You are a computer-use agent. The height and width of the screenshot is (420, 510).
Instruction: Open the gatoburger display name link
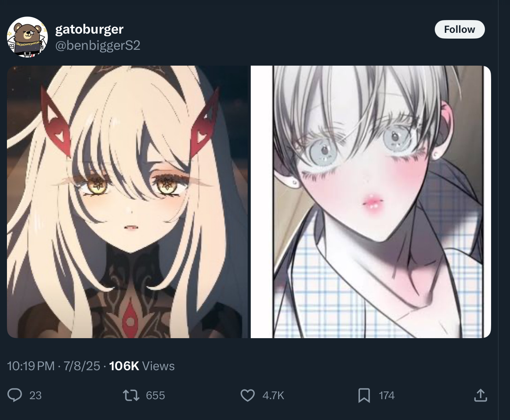point(90,29)
